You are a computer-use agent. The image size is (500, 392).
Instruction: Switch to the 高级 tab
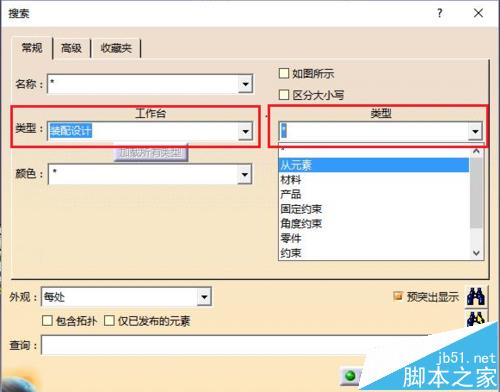[71, 48]
